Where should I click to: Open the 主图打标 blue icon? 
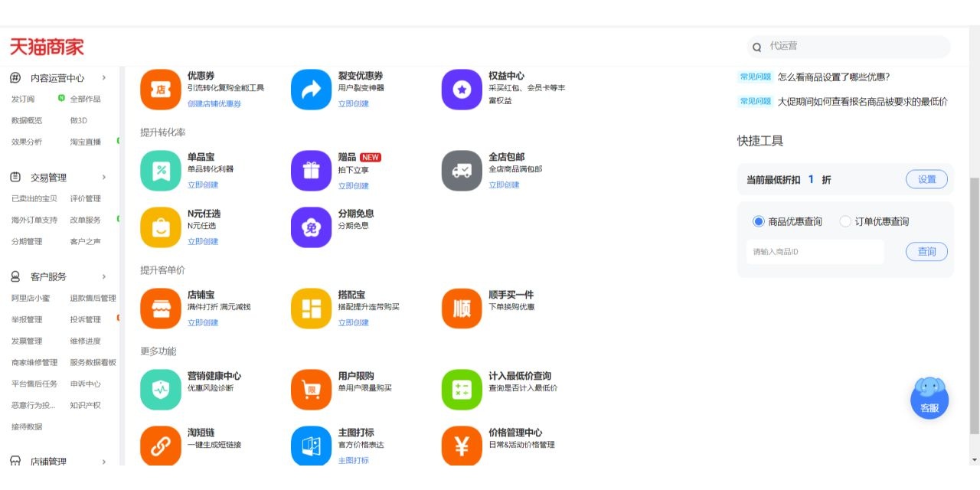coord(312,446)
